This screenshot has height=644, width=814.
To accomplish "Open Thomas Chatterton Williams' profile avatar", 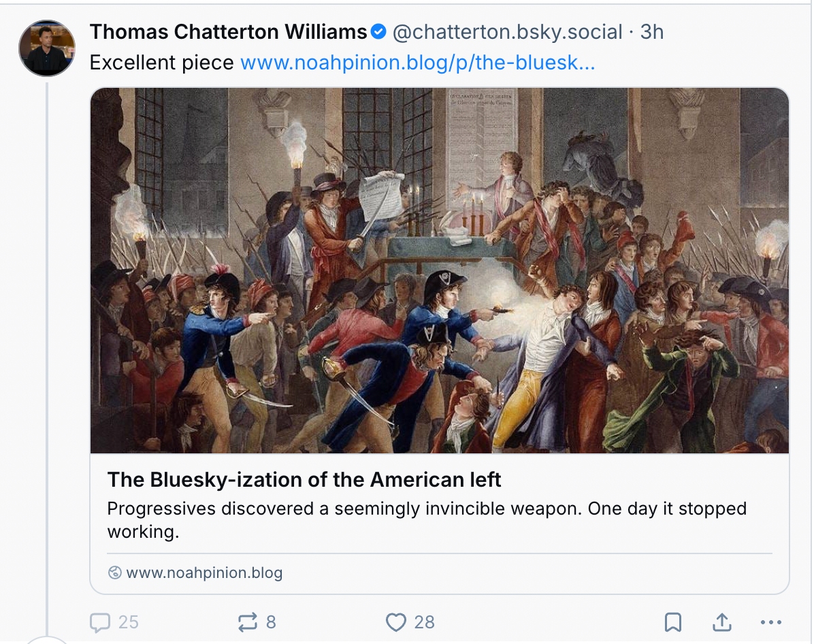I will click(x=47, y=48).
